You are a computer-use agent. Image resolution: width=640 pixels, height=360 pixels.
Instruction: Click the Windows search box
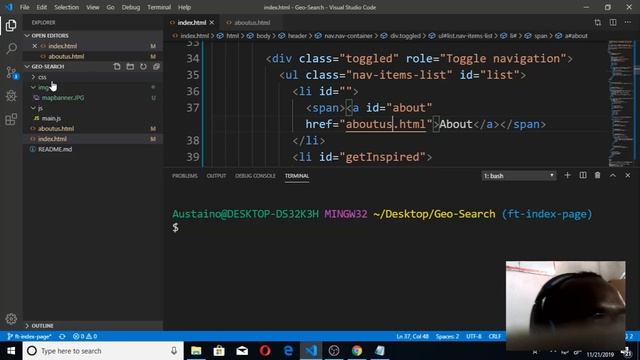click(103, 351)
